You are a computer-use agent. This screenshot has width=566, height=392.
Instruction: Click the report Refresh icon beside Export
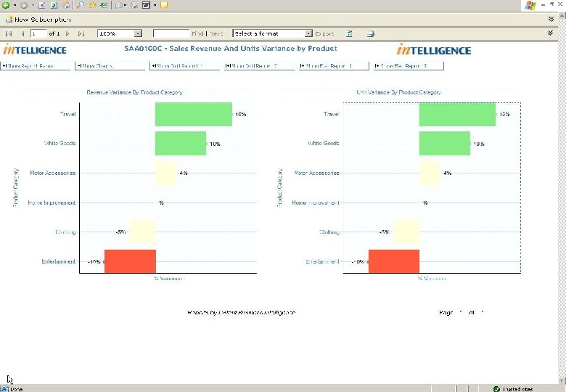349,33
